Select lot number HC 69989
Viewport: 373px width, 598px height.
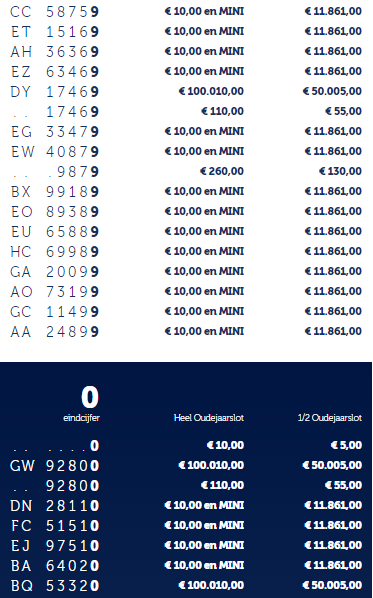tap(55, 251)
